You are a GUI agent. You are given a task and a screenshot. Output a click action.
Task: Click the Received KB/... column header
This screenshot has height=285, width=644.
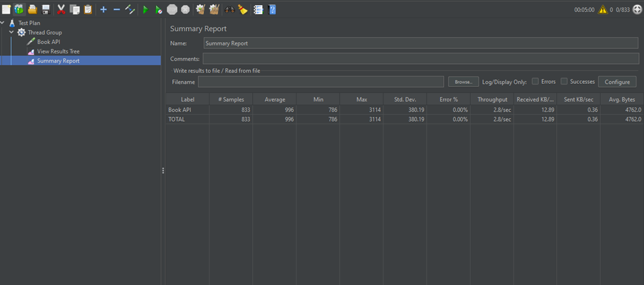(536, 99)
